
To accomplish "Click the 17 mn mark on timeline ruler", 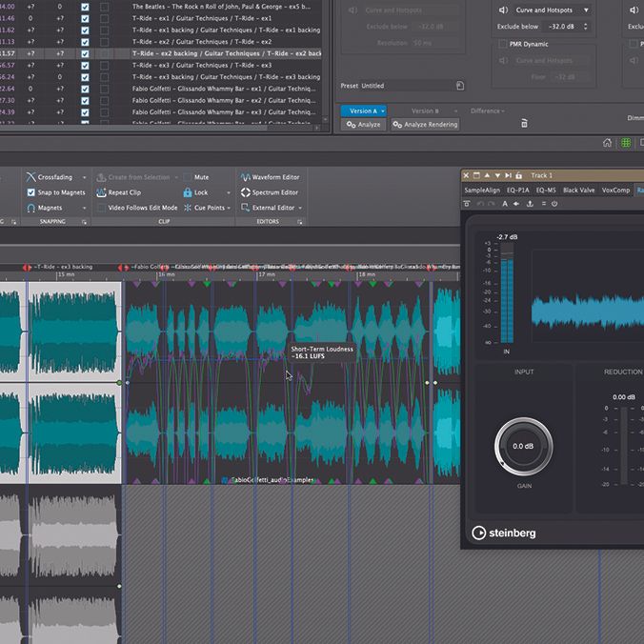I will [266, 274].
